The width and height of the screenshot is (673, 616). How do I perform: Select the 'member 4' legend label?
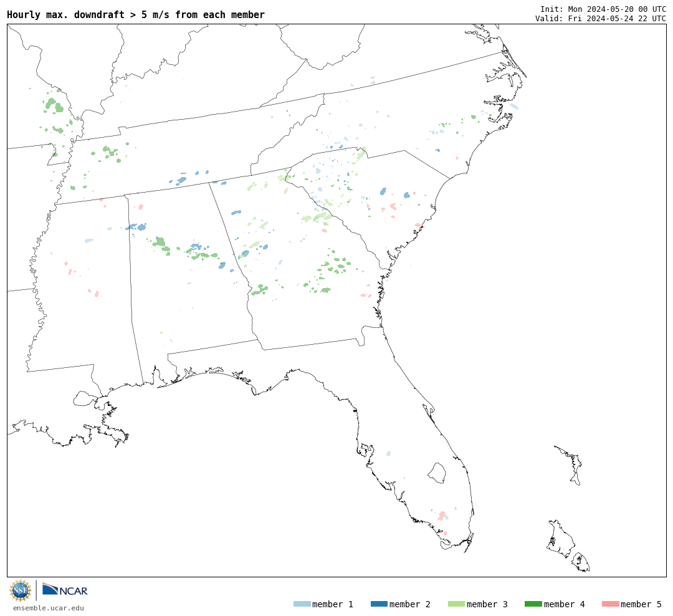click(x=564, y=604)
